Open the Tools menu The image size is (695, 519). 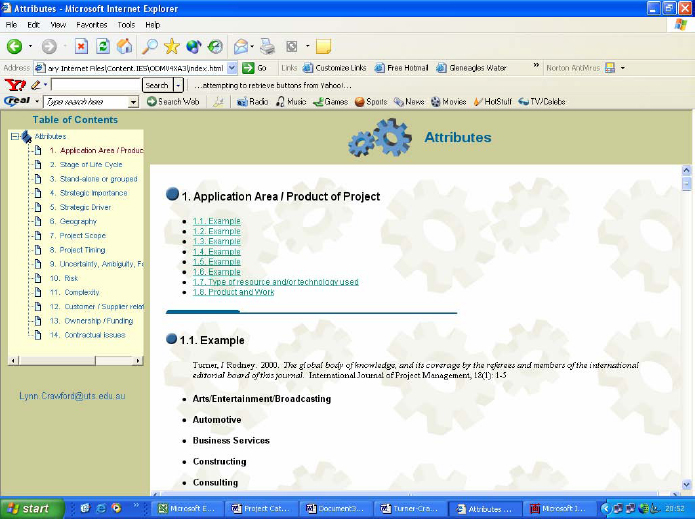point(126,25)
